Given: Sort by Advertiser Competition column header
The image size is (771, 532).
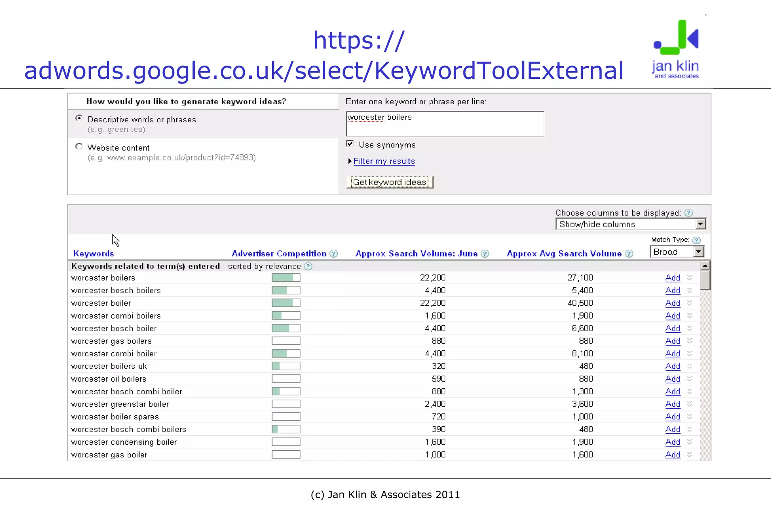Looking at the screenshot, I should click(x=279, y=254).
